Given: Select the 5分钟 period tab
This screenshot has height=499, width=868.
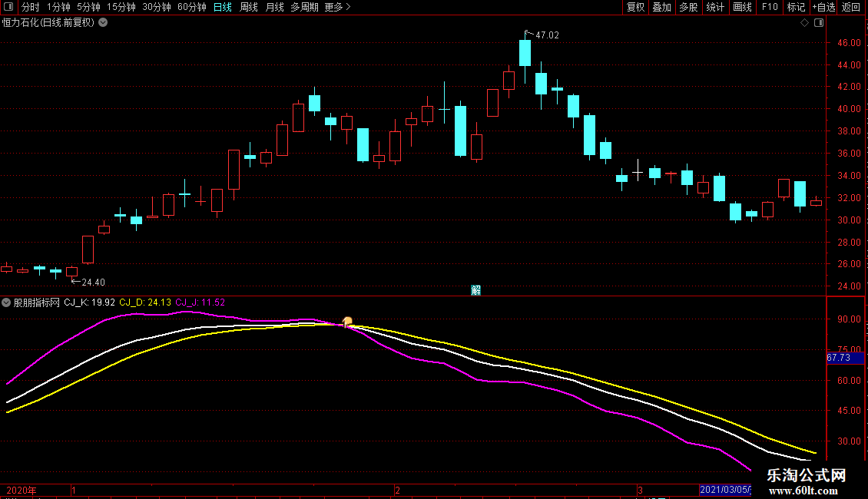Looking at the screenshot, I should tap(88, 7).
